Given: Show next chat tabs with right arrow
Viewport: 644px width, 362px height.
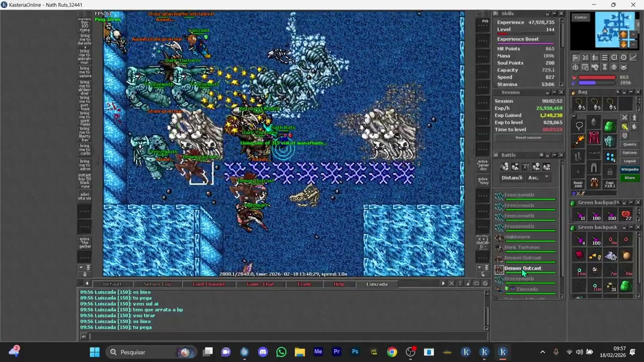Looking at the screenshot, I should (x=443, y=284).
